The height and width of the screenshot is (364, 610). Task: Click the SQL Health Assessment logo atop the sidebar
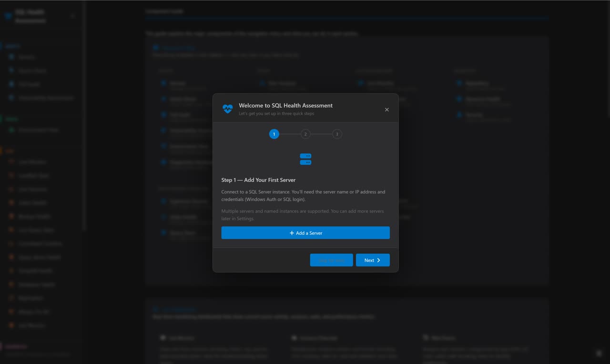coord(8,15)
